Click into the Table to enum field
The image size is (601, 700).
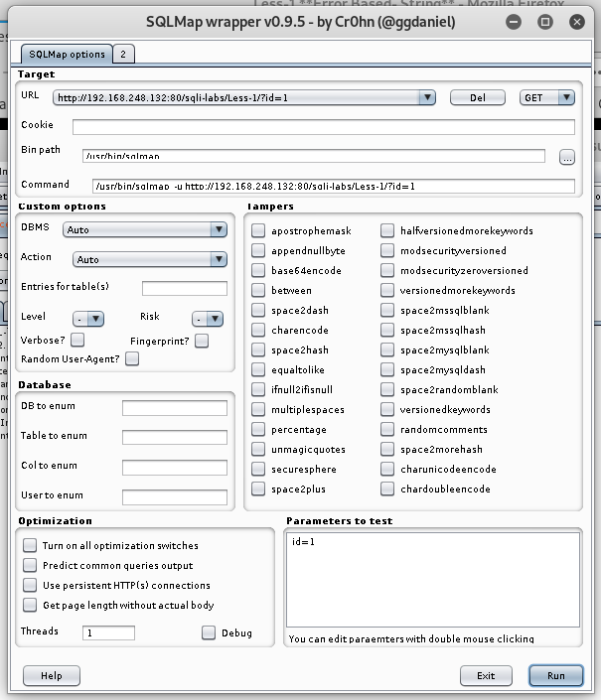click(175, 438)
